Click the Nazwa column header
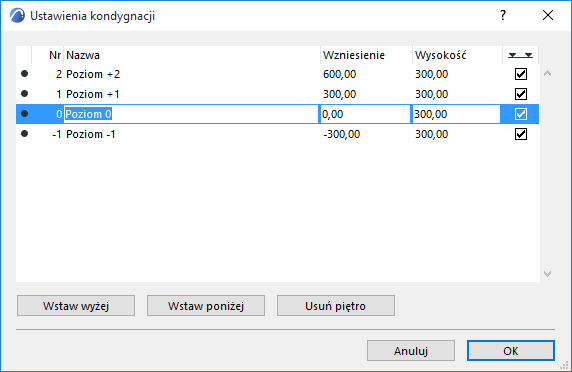 (x=83, y=55)
